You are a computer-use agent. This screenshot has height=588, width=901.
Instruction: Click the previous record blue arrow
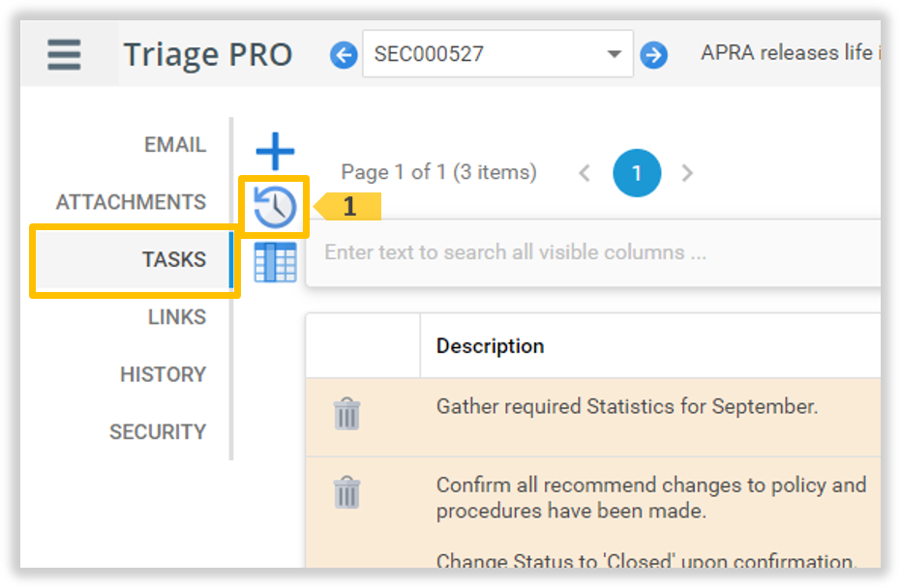[344, 55]
